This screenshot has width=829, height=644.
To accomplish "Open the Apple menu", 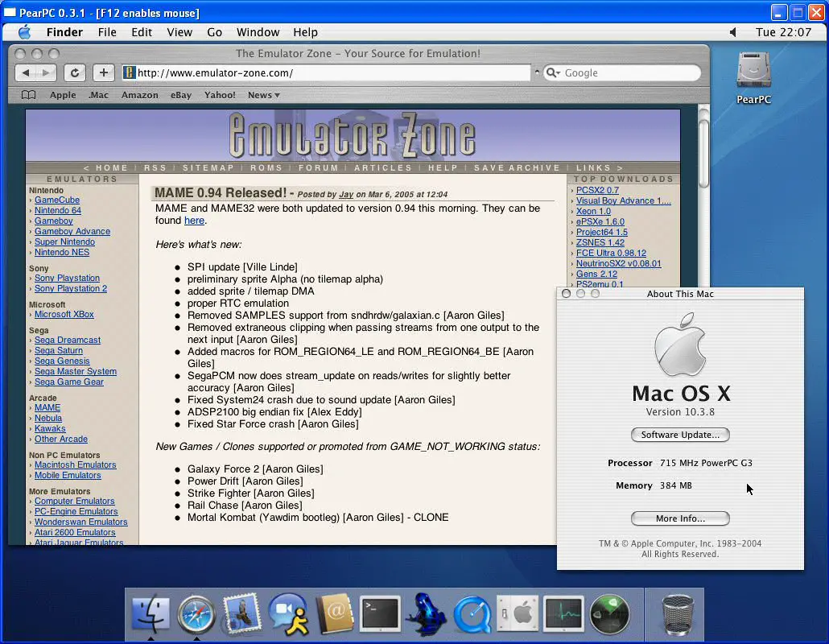I will pos(25,32).
